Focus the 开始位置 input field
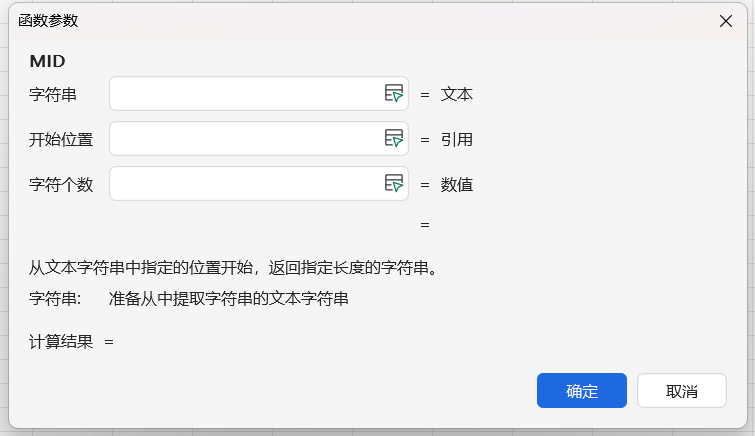755x436 pixels. click(245, 139)
